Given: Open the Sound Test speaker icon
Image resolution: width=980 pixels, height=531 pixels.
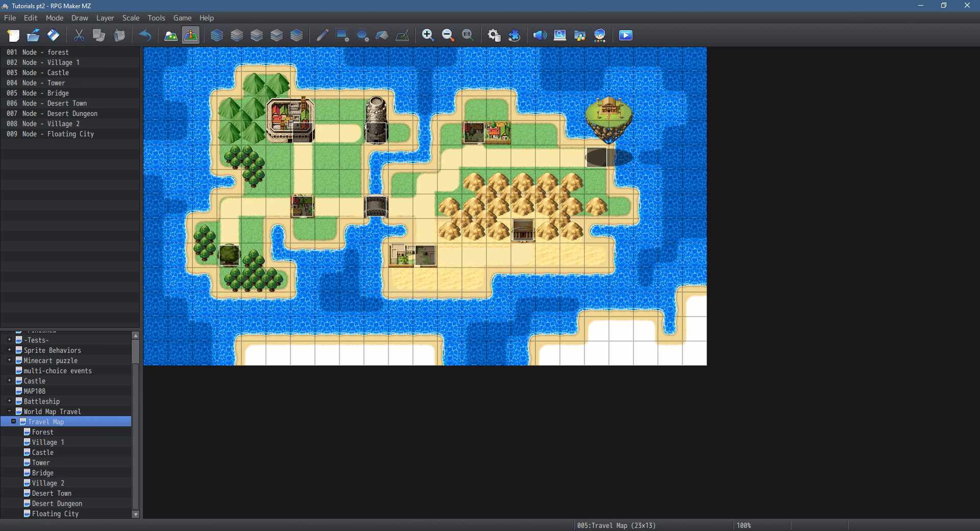Looking at the screenshot, I should tap(540, 35).
